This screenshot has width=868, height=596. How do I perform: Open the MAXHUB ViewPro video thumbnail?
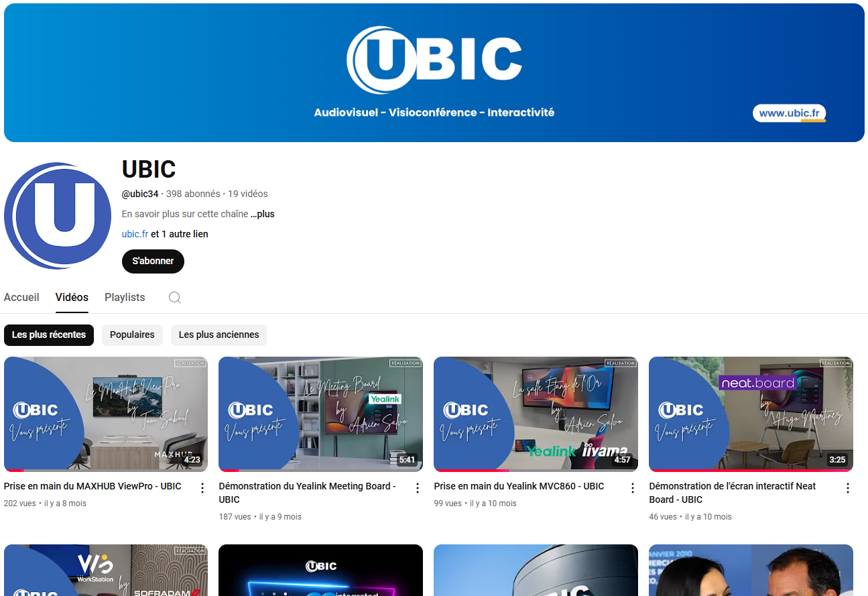click(x=106, y=414)
